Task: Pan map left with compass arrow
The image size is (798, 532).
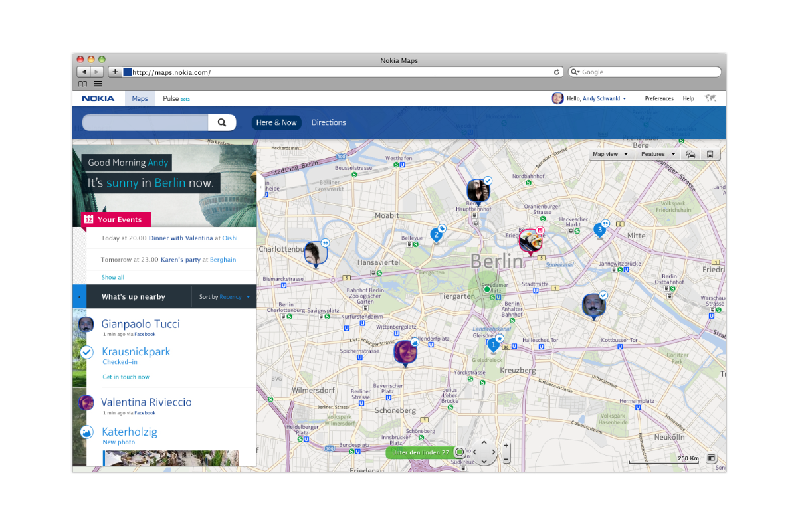Action: 475,452
